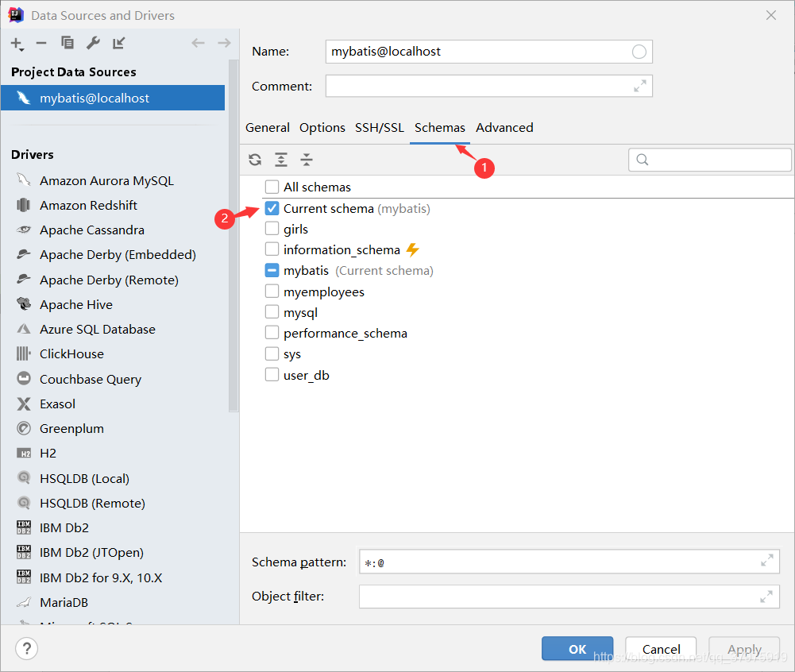This screenshot has width=795, height=672.
Task: Switch to the SSH/SSL tab
Action: point(380,128)
